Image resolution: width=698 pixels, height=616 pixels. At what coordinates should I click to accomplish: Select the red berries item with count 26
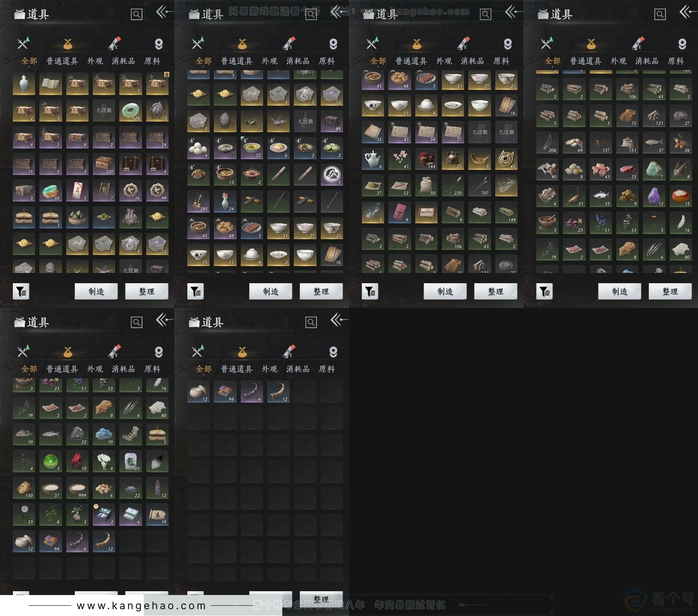pos(680,142)
